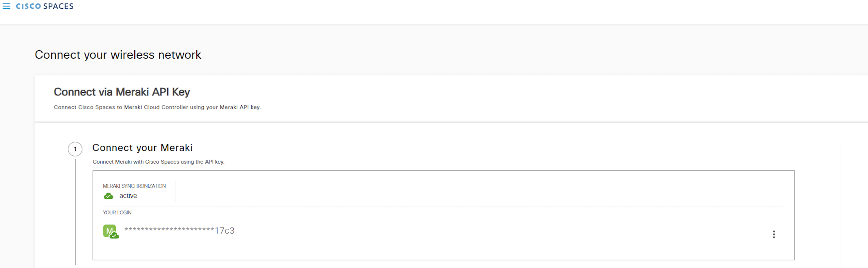Screen dimensions: 868x268
Task: Click the "Connect via Meraki API Key" title
Action: (x=122, y=92)
